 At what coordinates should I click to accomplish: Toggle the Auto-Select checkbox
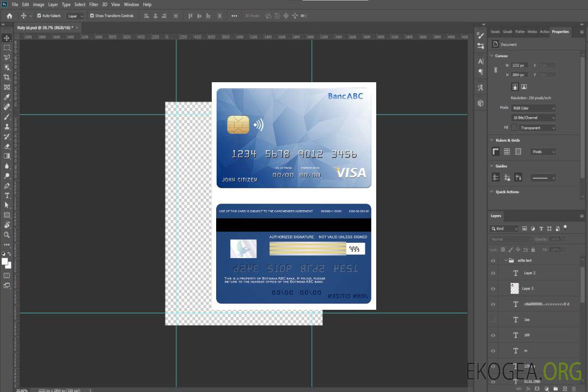pyautogui.click(x=39, y=16)
